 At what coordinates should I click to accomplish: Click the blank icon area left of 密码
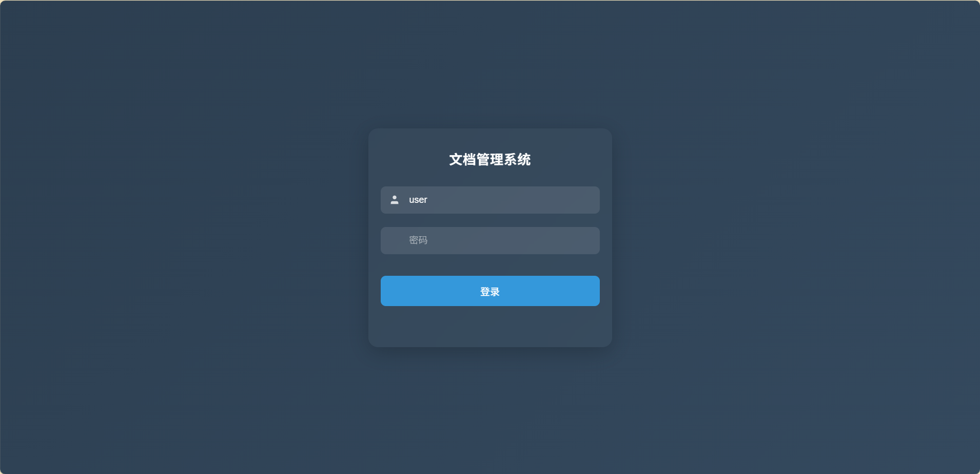tap(394, 240)
